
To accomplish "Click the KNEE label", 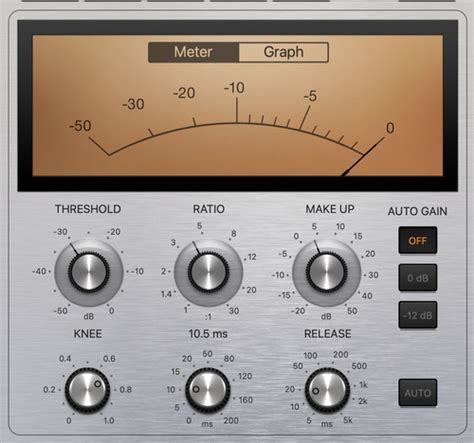I will coord(88,334).
